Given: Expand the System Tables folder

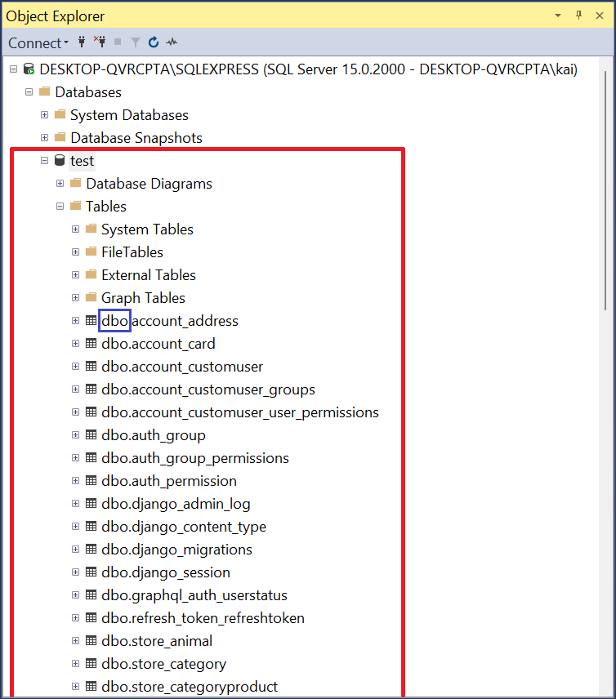Looking at the screenshot, I should pyautogui.click(x=76, y=229).
